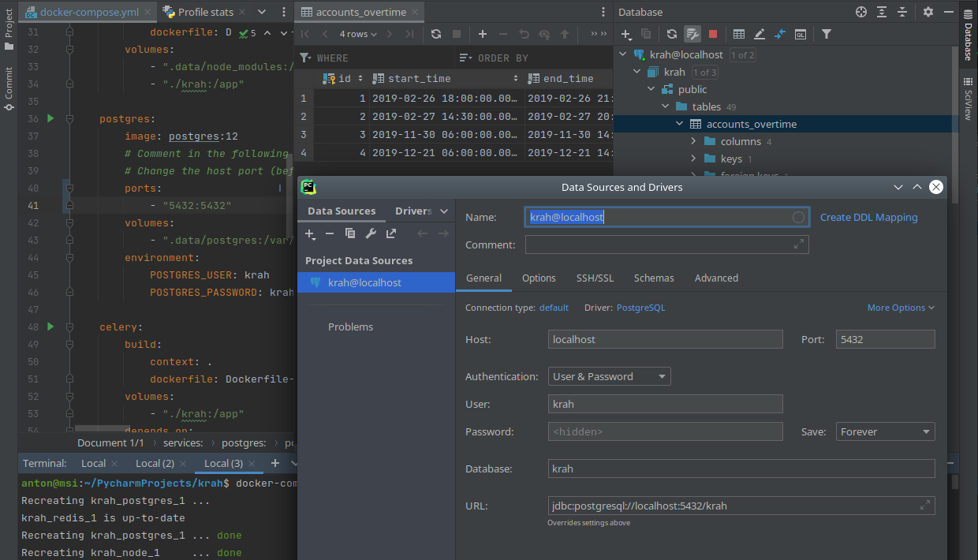The image size is (978, 560).
Task: Open the SciView tool window on right sidebar
Action: 969,99
